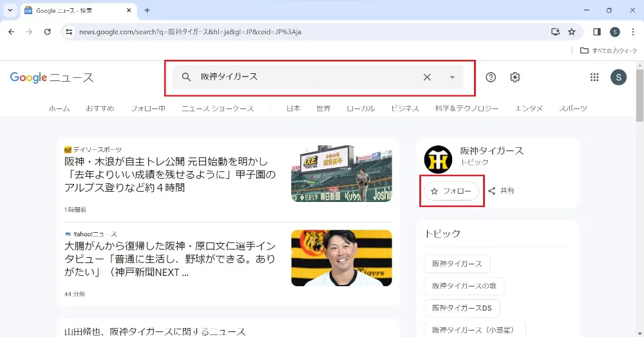Click the Yahoo!ニュース source label
This screenshot has width=644, height=337.
point(91,234)
